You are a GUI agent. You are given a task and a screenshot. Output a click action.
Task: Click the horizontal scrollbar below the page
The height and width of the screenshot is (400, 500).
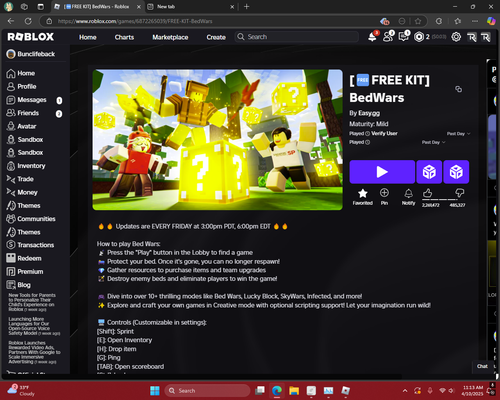tap(201, 377)
